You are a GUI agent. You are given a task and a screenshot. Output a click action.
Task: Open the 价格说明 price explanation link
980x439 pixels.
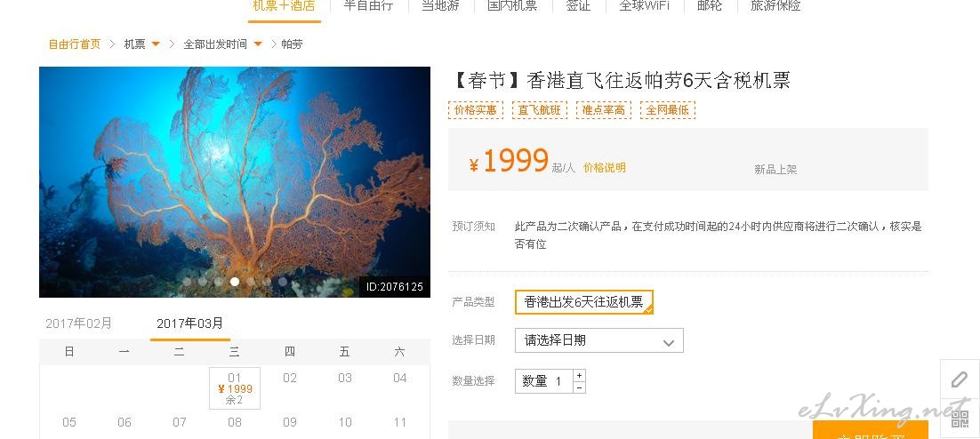[605, 167]
